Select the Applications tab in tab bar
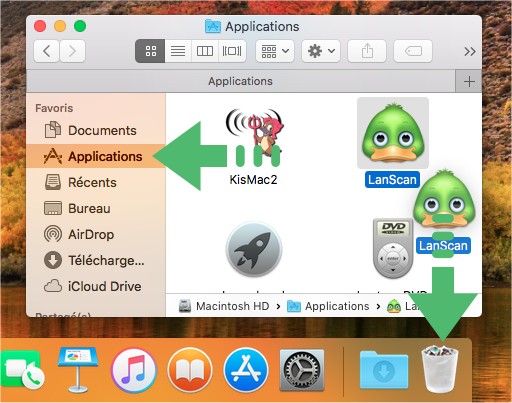512x403 pixels. pos(240,81)
